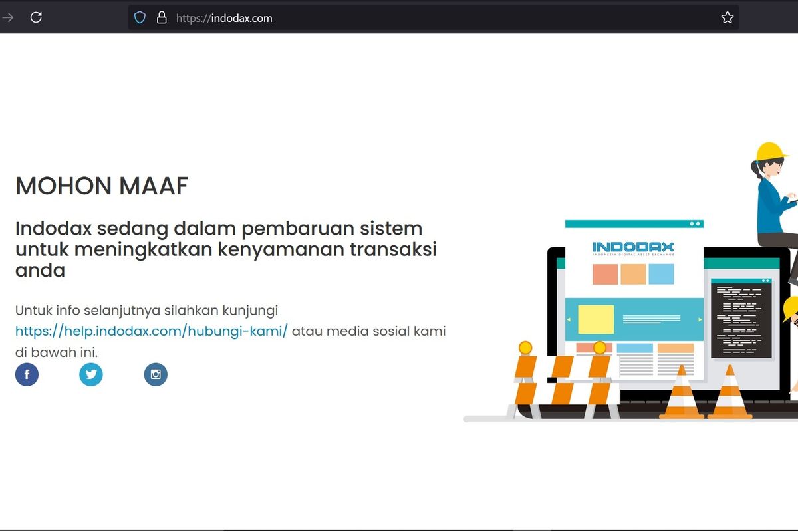Screen dimensions: 798x532
Task: Click the MOHON MAAF heading
Action: click(x=102, y=186)
